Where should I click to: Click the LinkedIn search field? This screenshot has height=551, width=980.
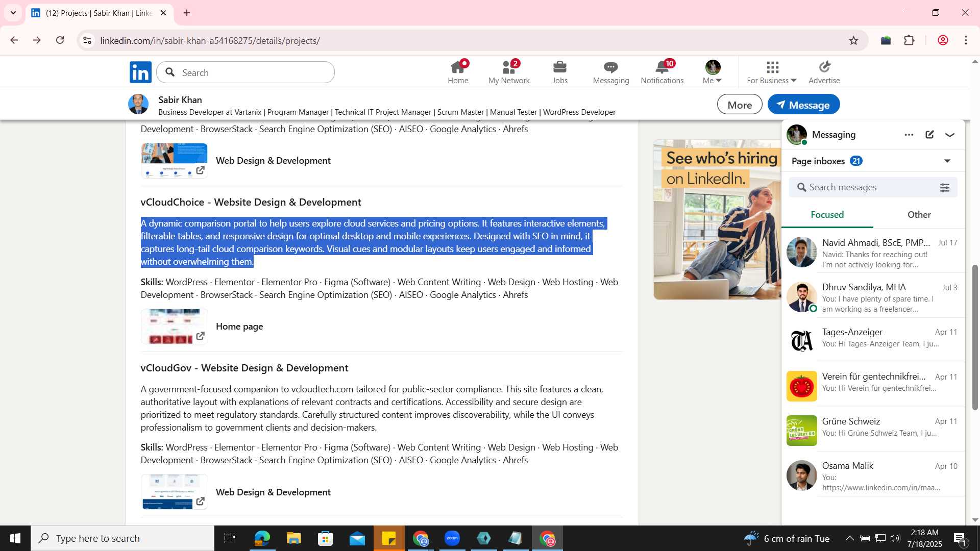246,72
